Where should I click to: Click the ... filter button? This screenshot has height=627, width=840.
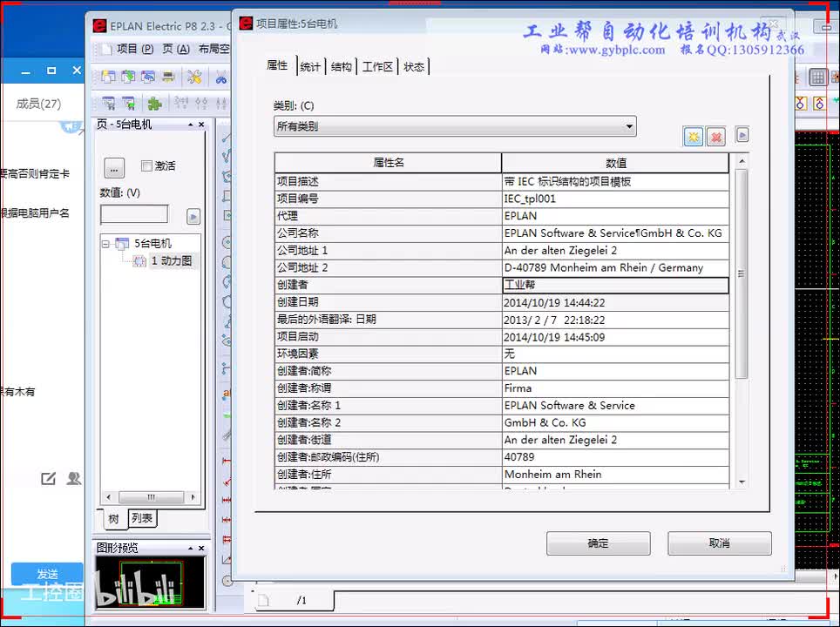tap(113, 168)
